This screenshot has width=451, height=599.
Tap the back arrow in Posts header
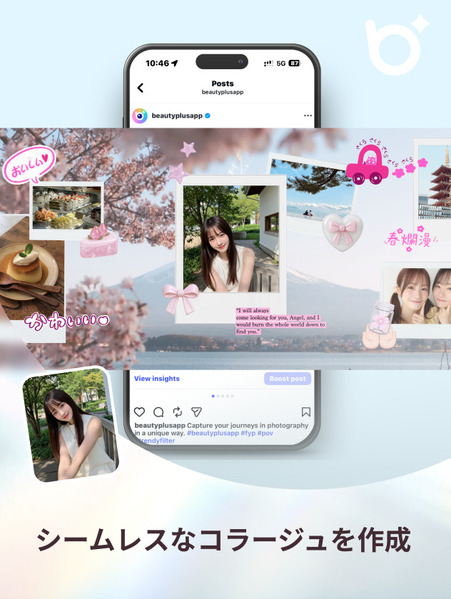140,88
